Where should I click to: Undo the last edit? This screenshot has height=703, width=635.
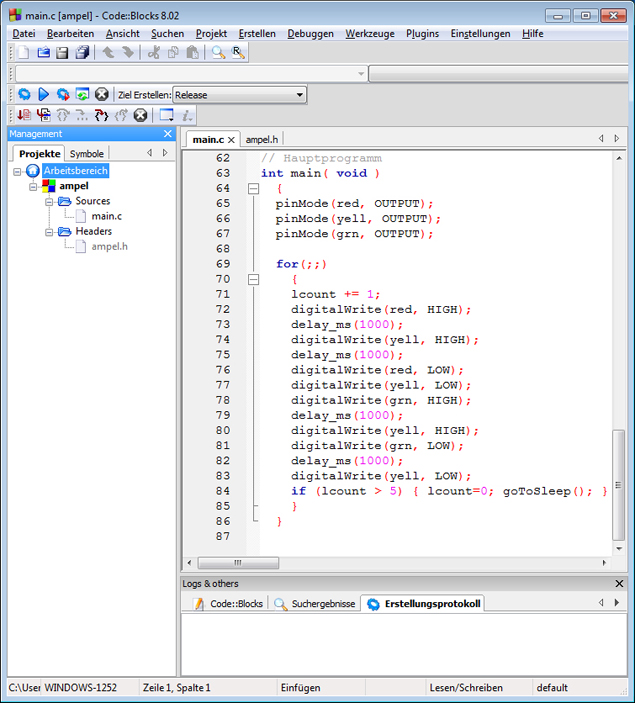pyautogui.click(x=108, y=53)
